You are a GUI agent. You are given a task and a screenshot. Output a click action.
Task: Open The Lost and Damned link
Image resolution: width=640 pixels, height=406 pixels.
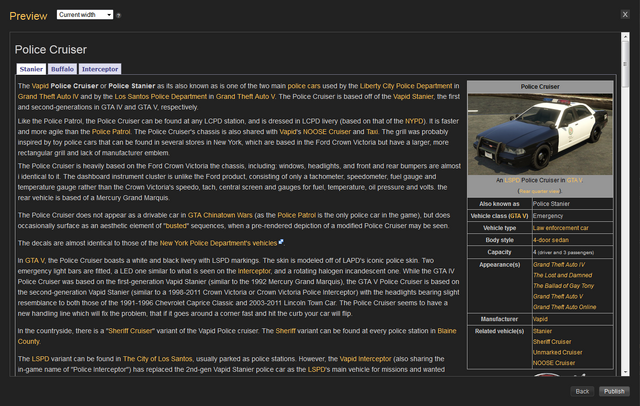click(x=562, y=275)
